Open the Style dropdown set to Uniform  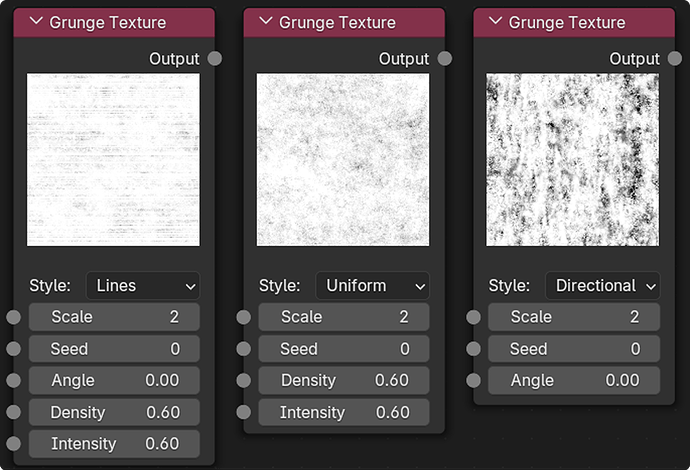coord(373,286)
